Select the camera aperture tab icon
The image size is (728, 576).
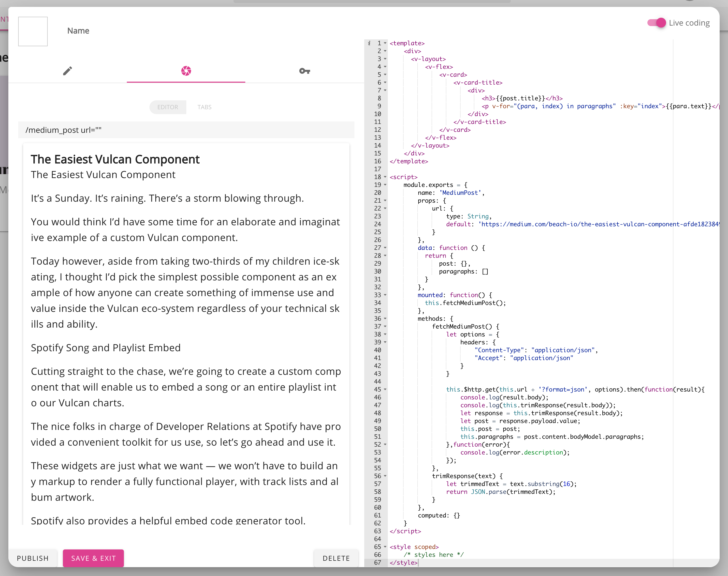[186, 71]
